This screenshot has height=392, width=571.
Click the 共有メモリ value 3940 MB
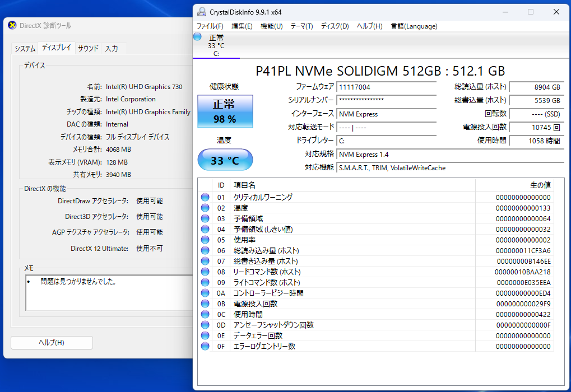[118, 175]
